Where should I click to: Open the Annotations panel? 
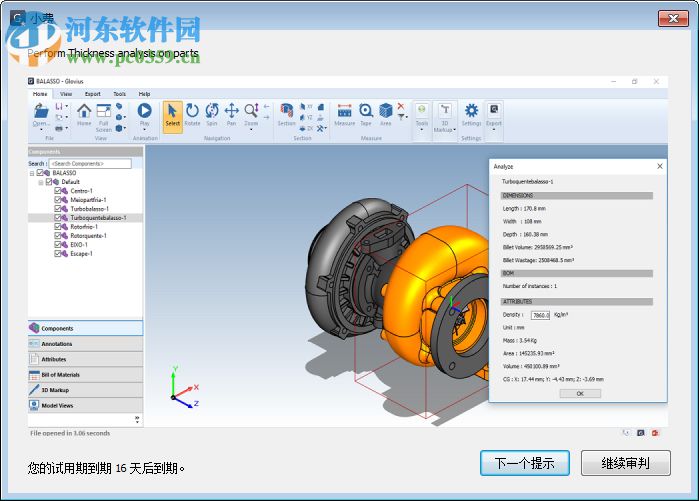tap(85, 344)
